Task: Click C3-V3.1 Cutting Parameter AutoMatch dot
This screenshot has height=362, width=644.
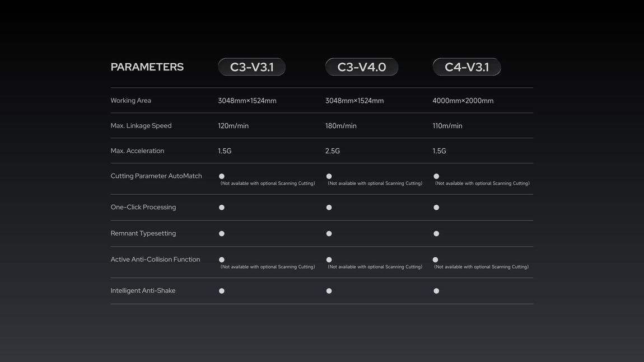Action: click(222, 176)
